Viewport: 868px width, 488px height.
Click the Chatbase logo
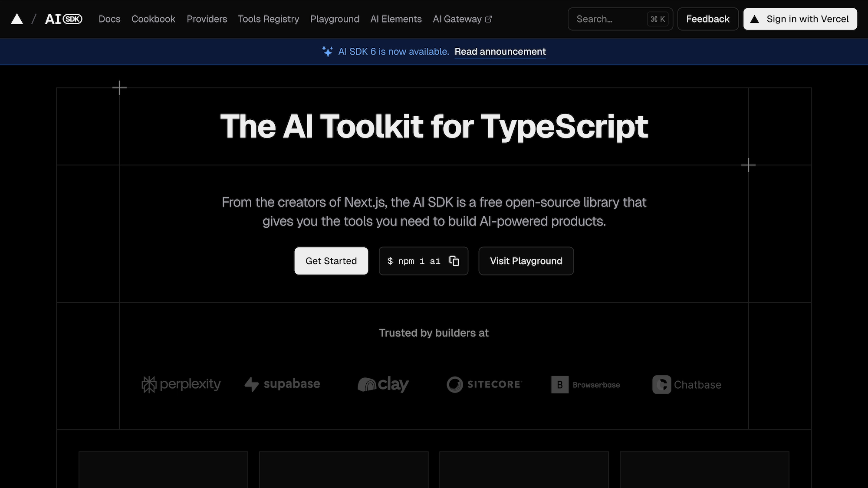pyautogui.click(x=686, y=385)
